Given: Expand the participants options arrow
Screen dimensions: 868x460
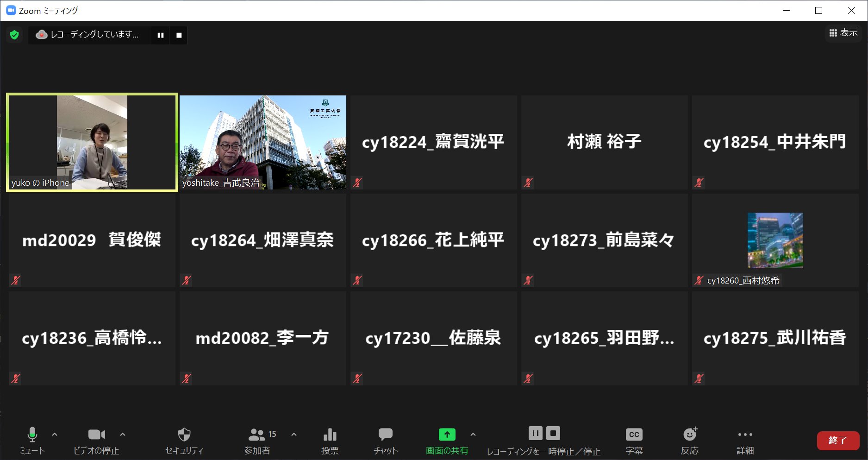Looking at the screenshot, I should (x=294, y=435).
